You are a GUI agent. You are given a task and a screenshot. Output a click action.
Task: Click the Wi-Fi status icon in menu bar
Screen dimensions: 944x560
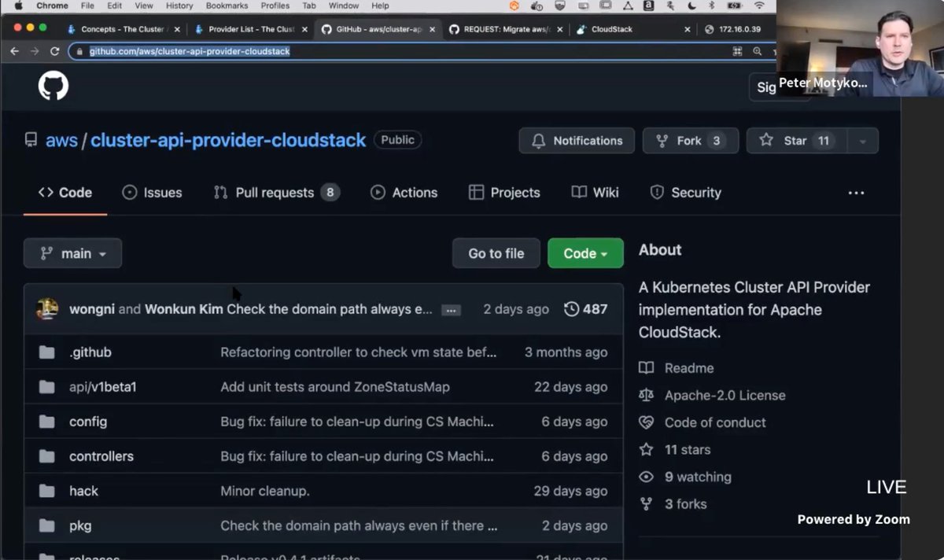759,6
